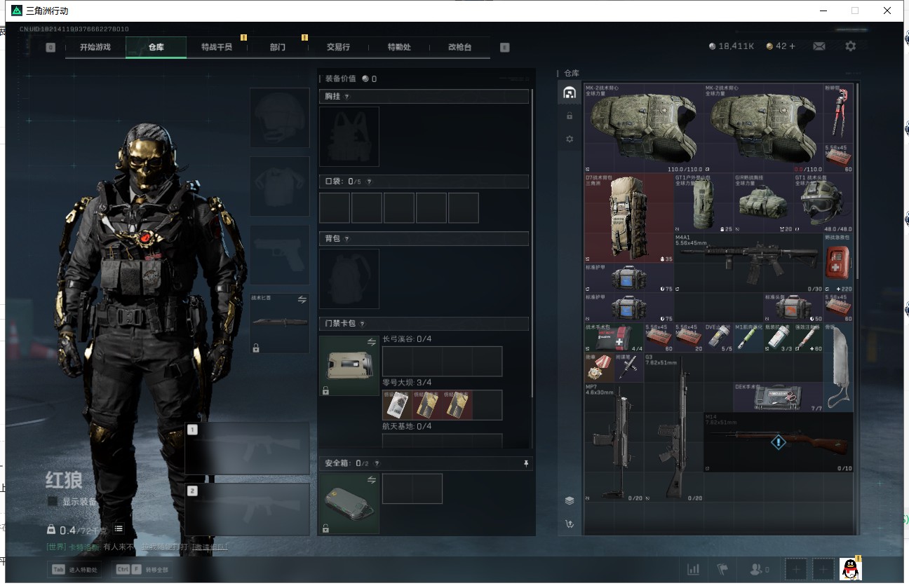Click the warehouse stack layers icon
Viewport: 909px width, 588px height.
570,500
